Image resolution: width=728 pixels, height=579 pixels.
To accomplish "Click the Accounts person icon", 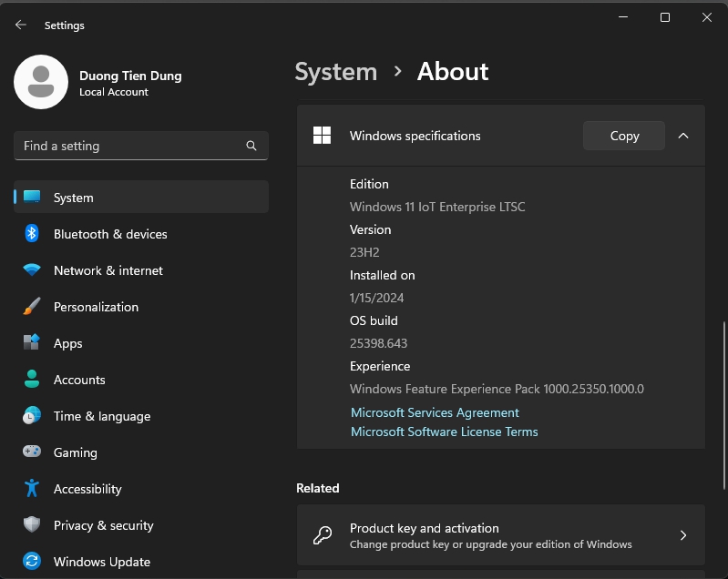I will click(32, 380).
